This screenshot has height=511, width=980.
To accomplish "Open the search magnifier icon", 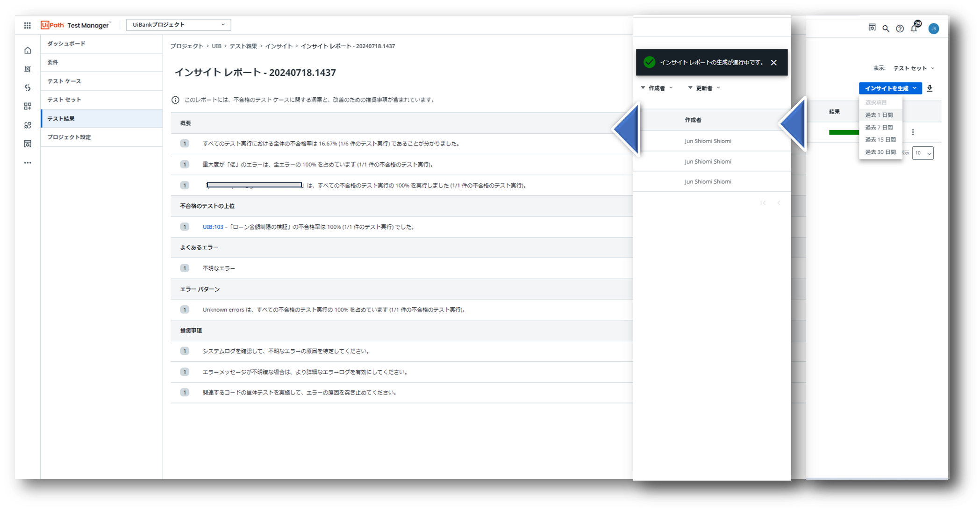I will (886, 29).
